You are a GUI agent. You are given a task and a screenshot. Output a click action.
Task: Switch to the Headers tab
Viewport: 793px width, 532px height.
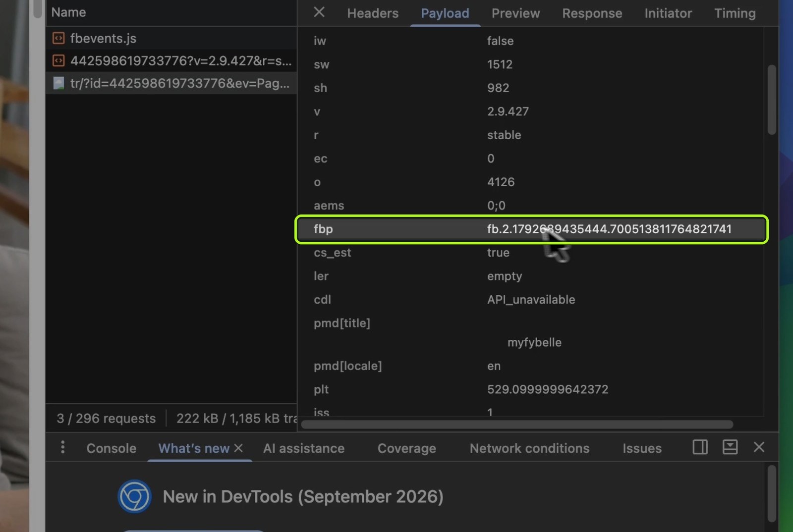(373, 13)
